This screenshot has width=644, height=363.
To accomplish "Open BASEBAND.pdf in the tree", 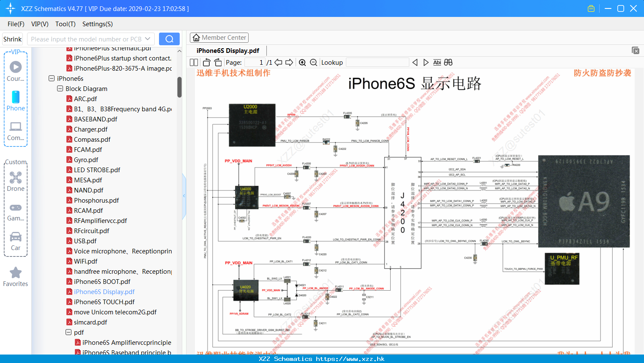I will point(96,119).
